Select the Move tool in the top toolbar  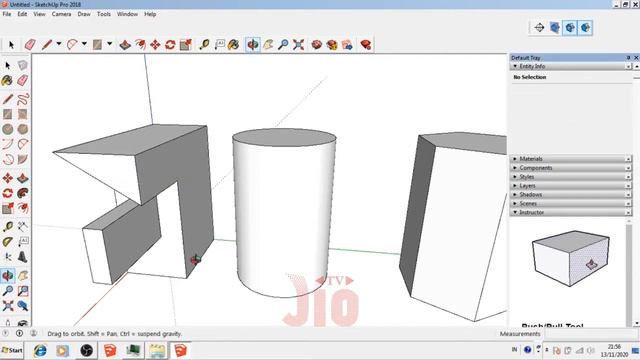point(155,44)
